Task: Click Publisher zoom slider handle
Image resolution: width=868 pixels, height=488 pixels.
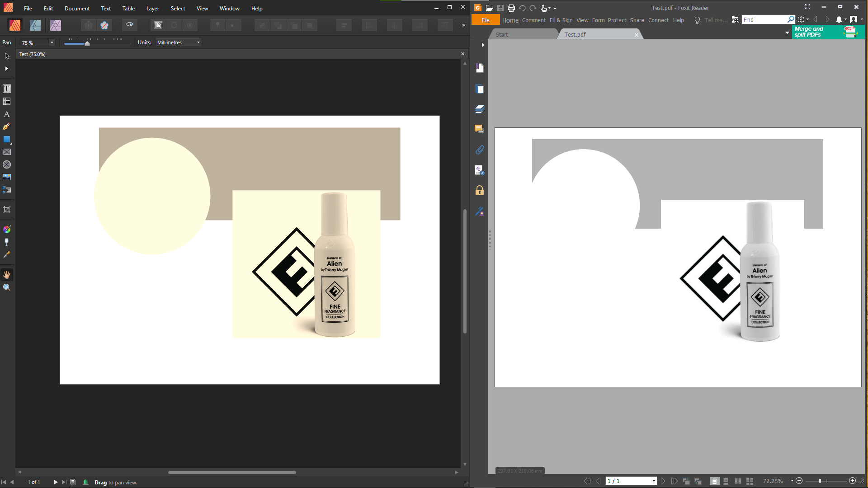Action: [x=87, y=43]
